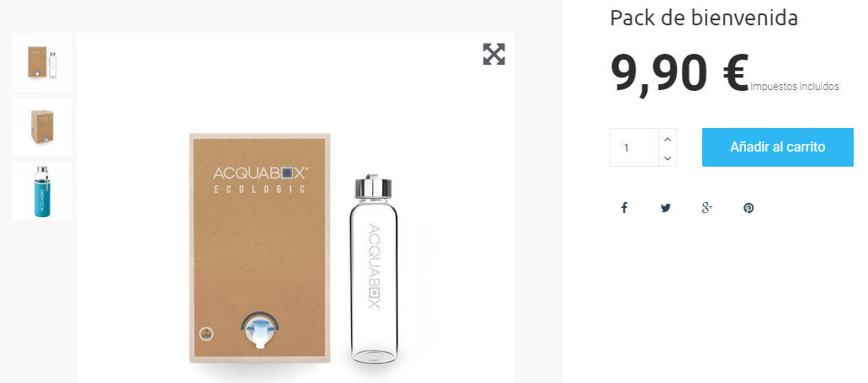Image resolution: width=868 pixels, height=383 pixels.
Task: Click the Añadir al carrito button
Action: point(777,147)
